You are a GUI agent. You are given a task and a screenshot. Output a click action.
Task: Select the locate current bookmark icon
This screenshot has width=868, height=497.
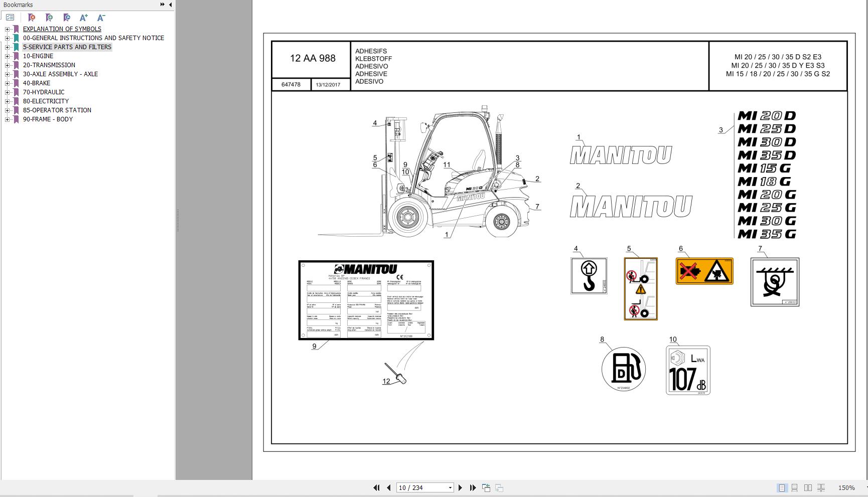pyautogui.click(x=67, y=18)
